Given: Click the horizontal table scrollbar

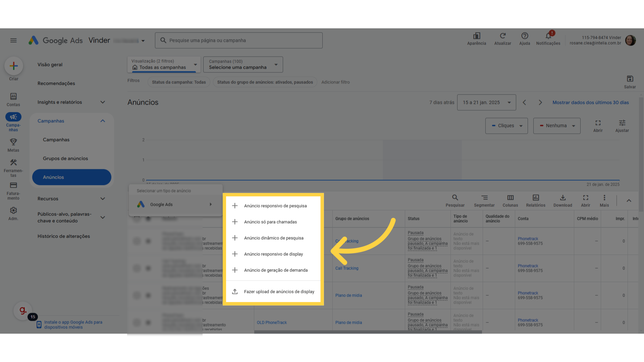Looking at the screenshot, I should [x=368, y=332].
